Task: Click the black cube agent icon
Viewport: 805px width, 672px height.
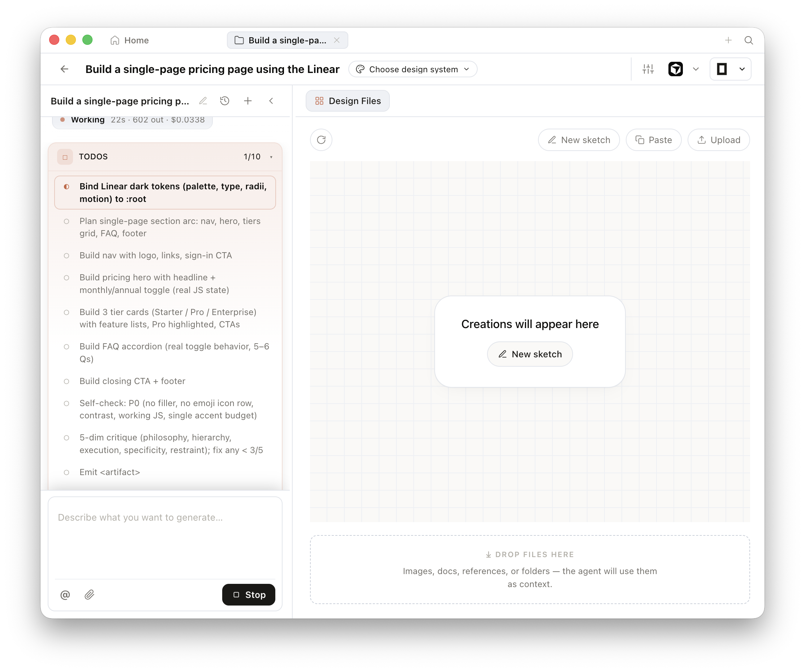Action: tap(675, 69)
